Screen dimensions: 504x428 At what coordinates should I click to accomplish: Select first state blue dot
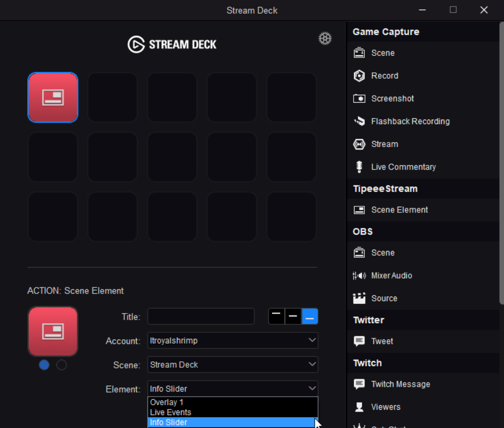pyautogui.click(x=44, y=365)
